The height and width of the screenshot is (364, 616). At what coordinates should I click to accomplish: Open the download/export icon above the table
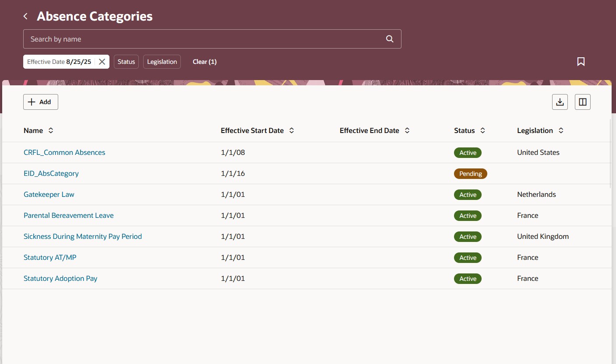(560, 101)
